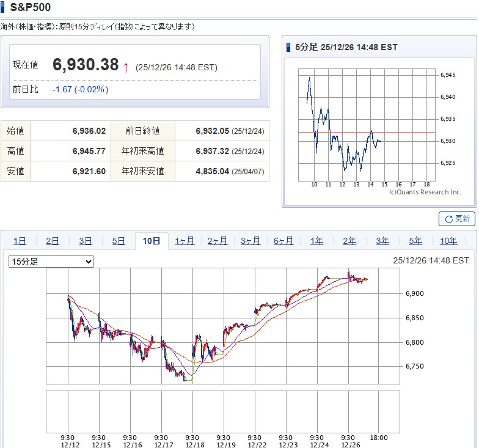
Task: Show the 10年 long-term chart
Action: 448,241
